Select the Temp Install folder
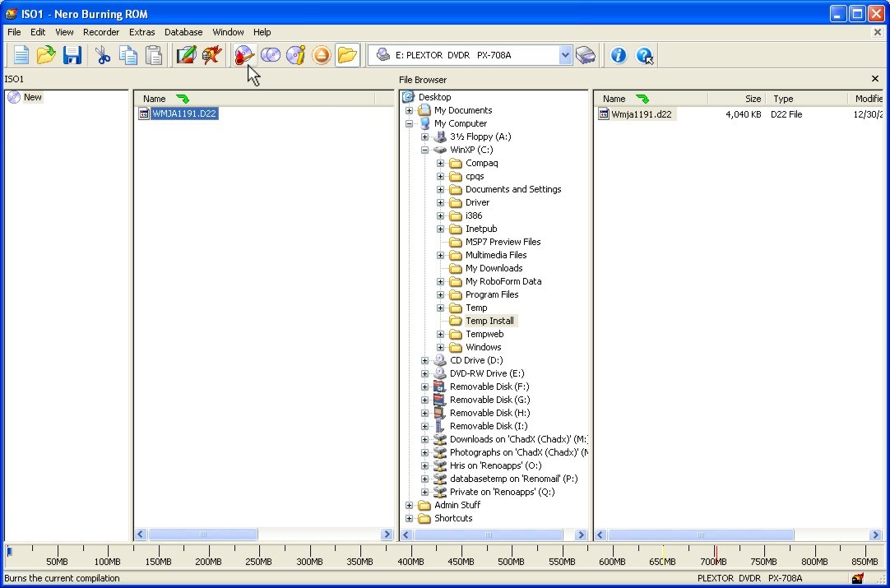890x588 pixels. click(489, 321)
